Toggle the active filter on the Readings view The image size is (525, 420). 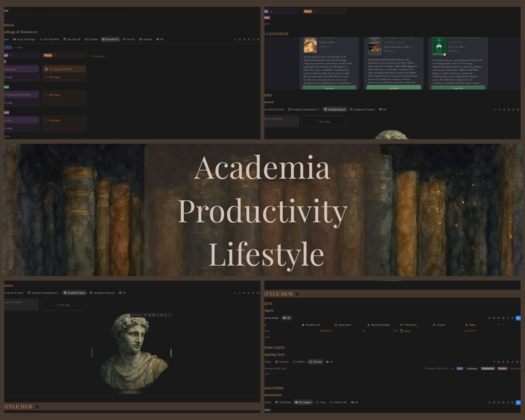tap(235, 39)
